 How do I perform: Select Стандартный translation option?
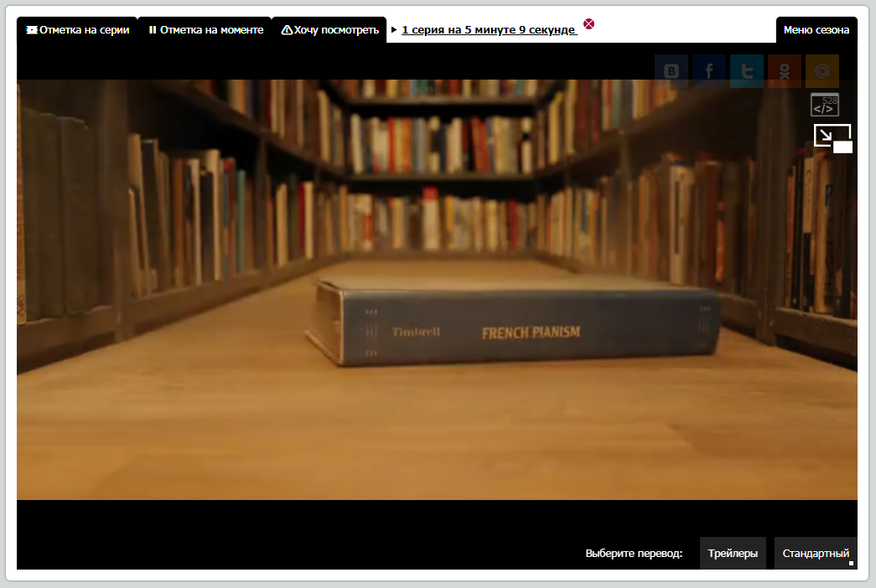coord(816,553)
